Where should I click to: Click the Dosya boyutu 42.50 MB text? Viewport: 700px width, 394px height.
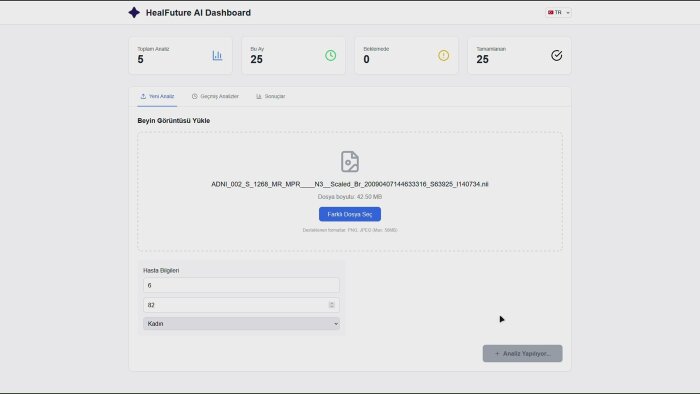350,197
